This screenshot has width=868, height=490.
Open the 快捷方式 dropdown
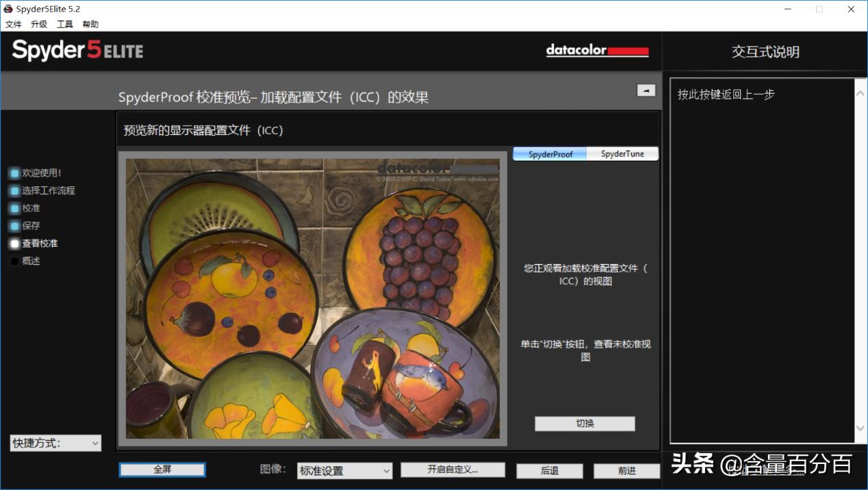[x=55, y=443]
